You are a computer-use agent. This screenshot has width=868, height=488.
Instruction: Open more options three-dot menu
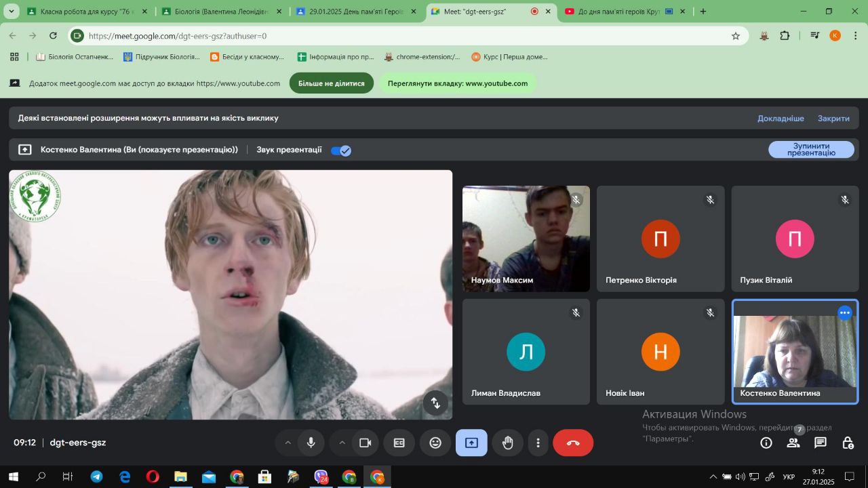[538, 443]
